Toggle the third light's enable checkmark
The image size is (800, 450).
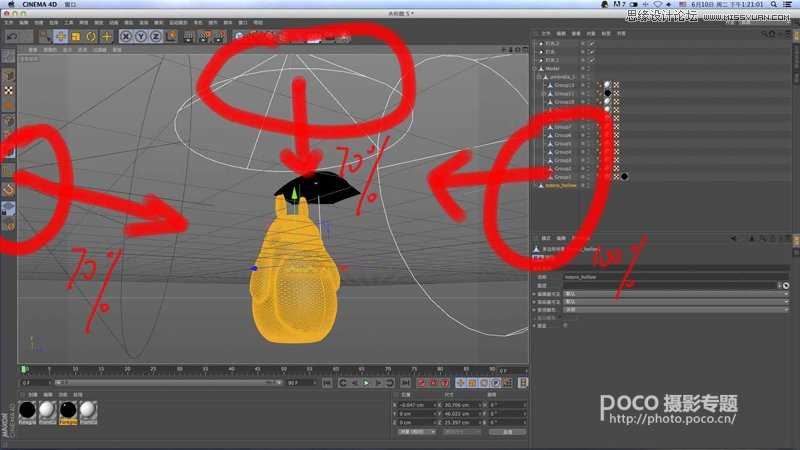(592, 60)
